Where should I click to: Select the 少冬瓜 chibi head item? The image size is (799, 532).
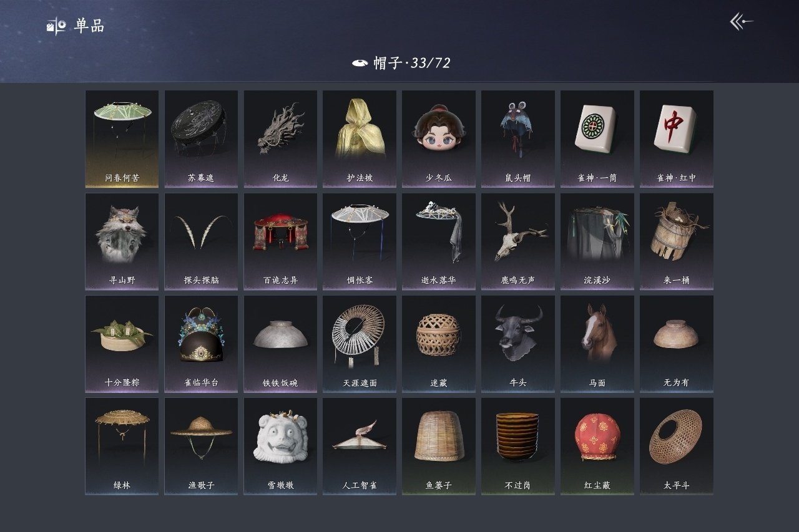point(439,139)
